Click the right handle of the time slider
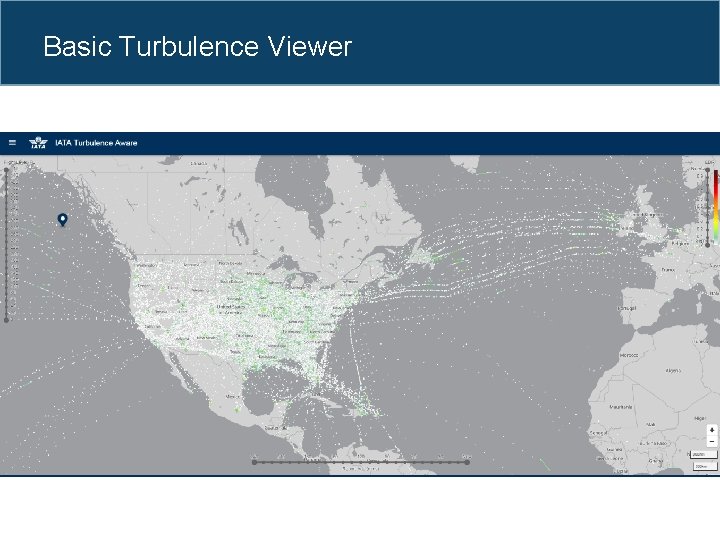 467,462
